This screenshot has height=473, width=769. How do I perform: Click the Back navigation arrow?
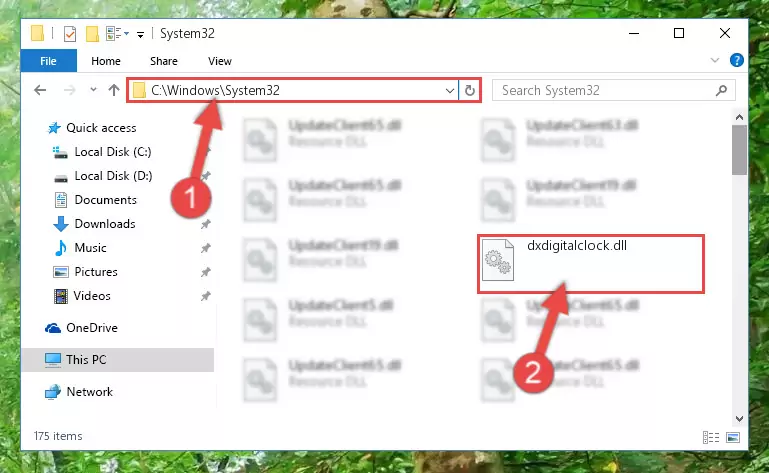tap(40, 90)
